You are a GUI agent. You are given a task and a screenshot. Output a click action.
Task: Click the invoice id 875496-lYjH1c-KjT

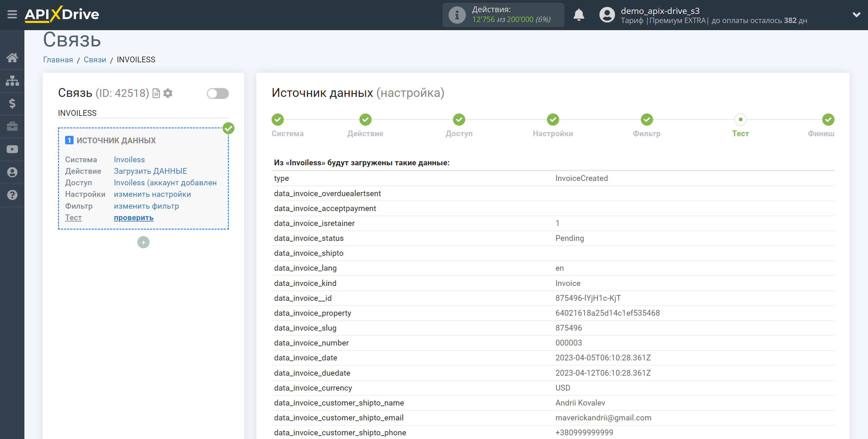pos(588,298)
